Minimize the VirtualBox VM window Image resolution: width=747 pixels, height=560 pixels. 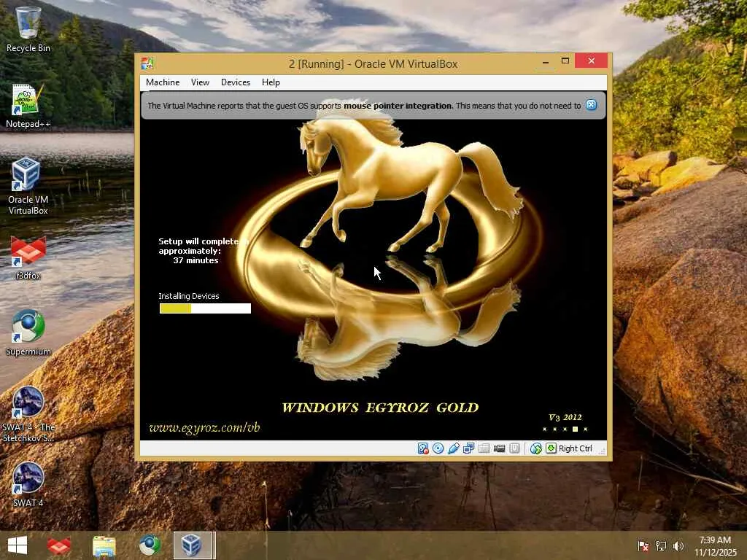click(546, 61)
